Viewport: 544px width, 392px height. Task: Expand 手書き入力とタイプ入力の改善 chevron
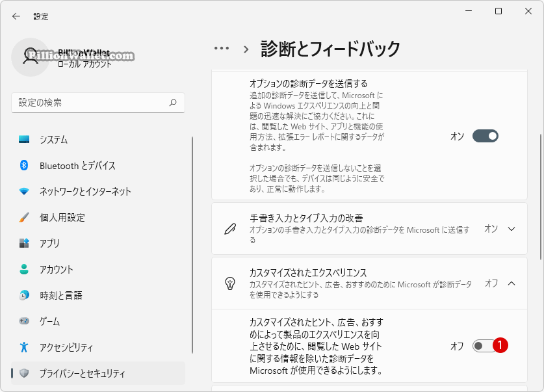coord(512,229)
